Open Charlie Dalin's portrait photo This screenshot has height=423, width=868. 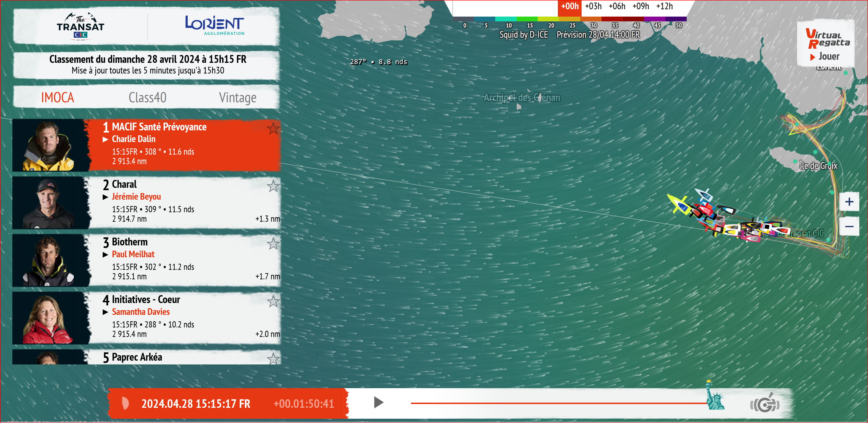pos(48,145)
